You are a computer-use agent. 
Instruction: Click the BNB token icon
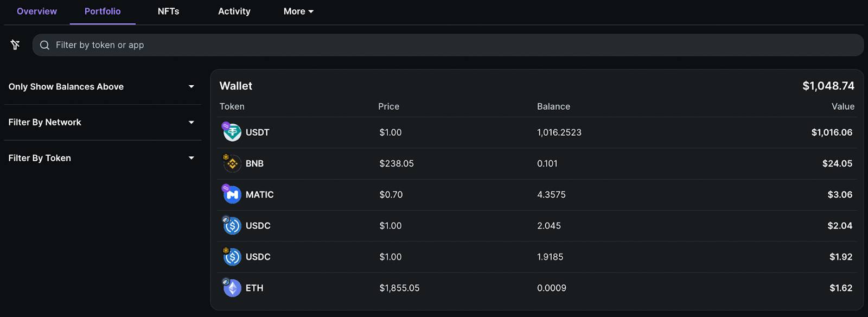pos(232,163)
